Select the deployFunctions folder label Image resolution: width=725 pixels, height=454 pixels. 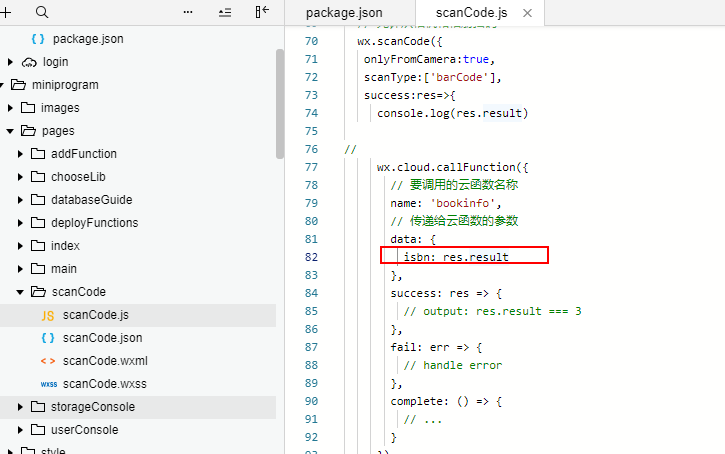[x=94, y=223]
